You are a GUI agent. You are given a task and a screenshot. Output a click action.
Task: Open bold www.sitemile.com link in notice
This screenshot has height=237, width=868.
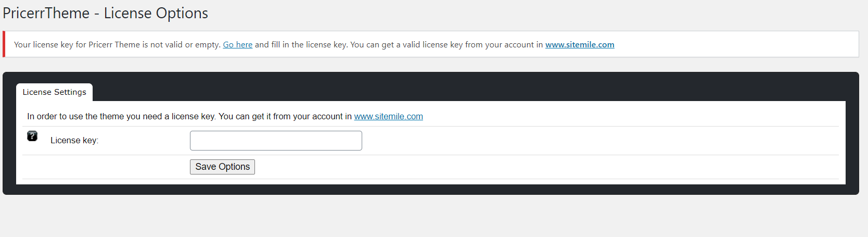pos(580,45)
